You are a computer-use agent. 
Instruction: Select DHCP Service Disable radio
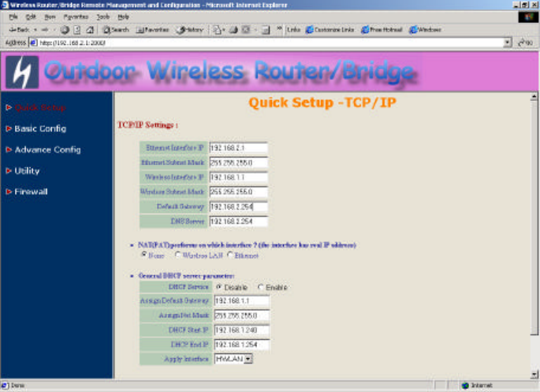(x=219, y=286)
